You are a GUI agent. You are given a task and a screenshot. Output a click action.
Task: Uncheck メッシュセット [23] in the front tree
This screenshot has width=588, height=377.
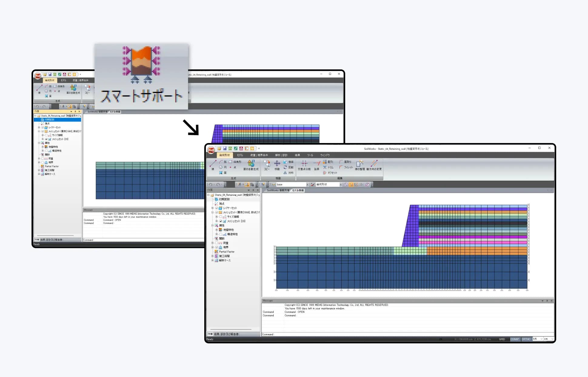pyautogui.click(x=221, y=221)
